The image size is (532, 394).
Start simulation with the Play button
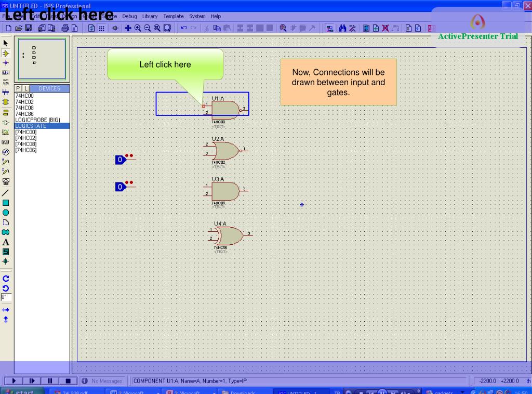coord(14,381)
